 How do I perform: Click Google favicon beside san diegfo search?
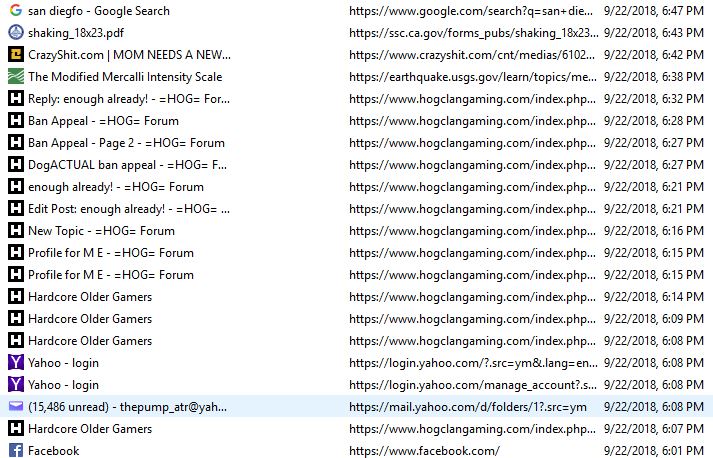(x=16, y=10)
